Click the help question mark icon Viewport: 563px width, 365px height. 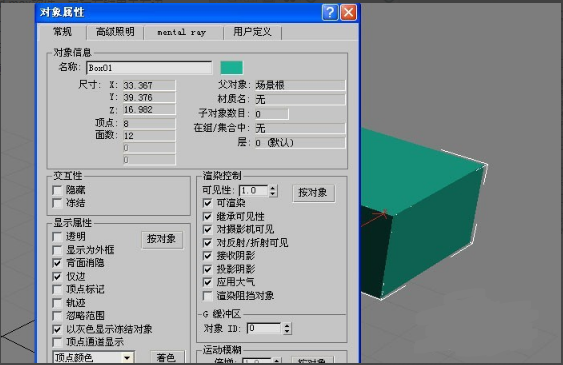click(330, 13)
